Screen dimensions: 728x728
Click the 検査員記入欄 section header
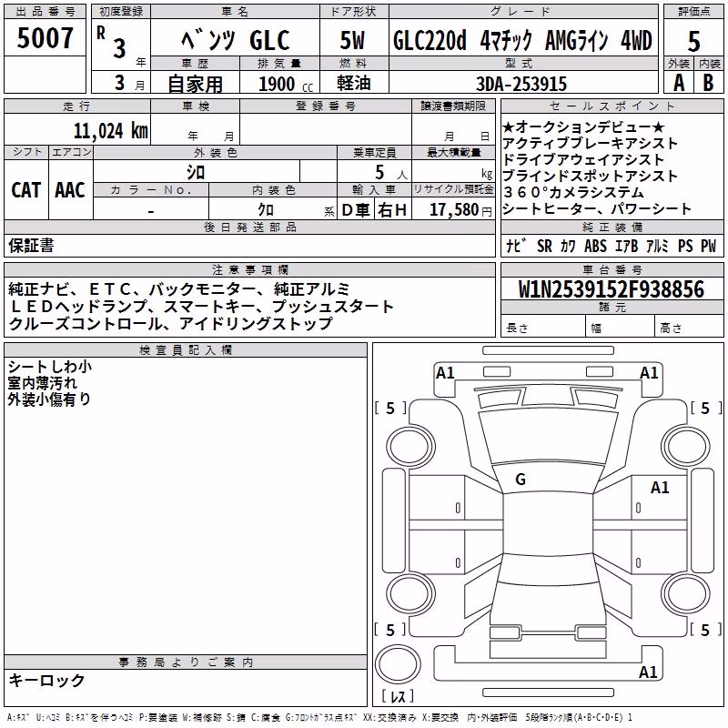pos(186,349)
